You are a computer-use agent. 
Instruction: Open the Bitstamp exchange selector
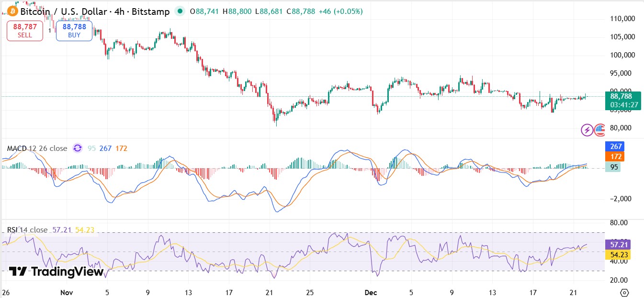[150, 11]
